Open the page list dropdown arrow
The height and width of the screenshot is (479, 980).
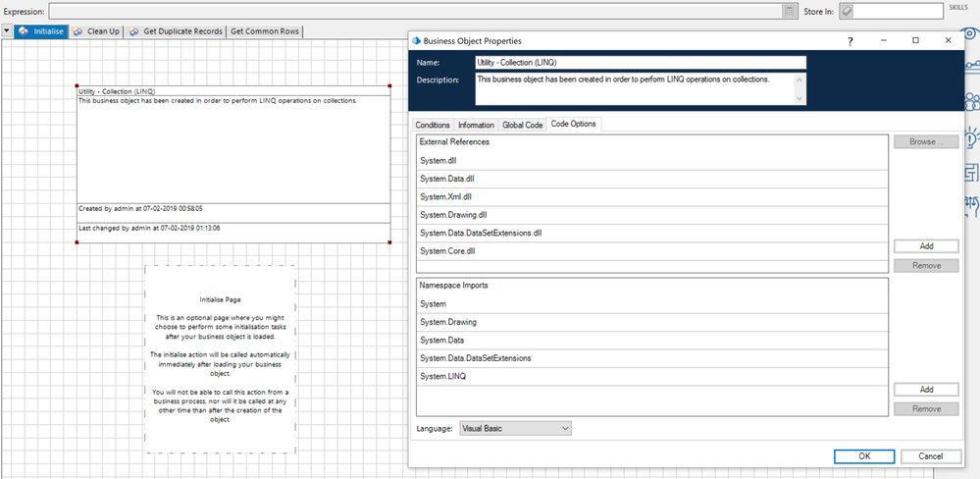[7, 31]
